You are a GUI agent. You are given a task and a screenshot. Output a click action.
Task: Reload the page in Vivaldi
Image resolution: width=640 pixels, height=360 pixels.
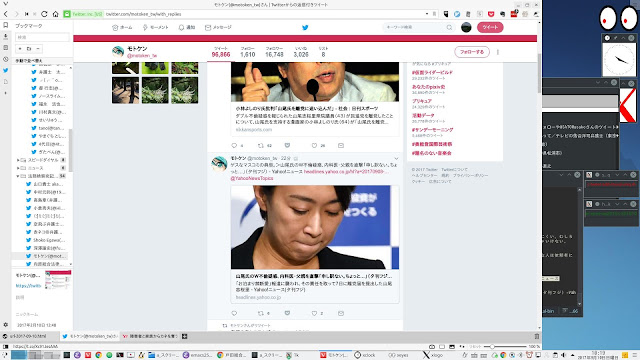pos(44,14)
